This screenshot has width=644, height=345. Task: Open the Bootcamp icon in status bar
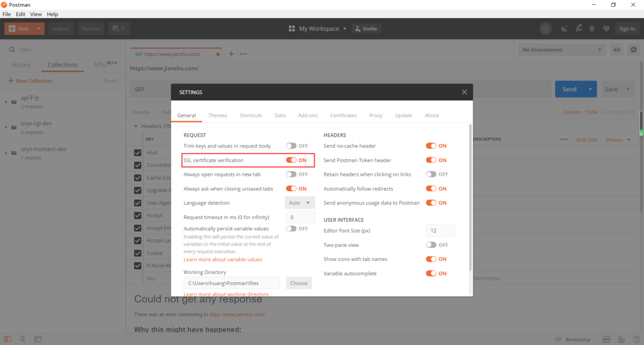pyautogui.click(x=558, y=339)
